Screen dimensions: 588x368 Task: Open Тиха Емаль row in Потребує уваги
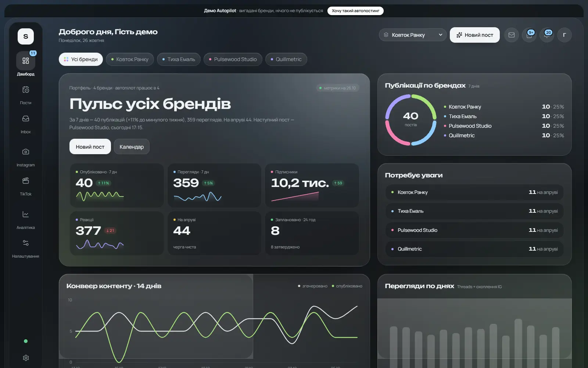click(474, 211)
